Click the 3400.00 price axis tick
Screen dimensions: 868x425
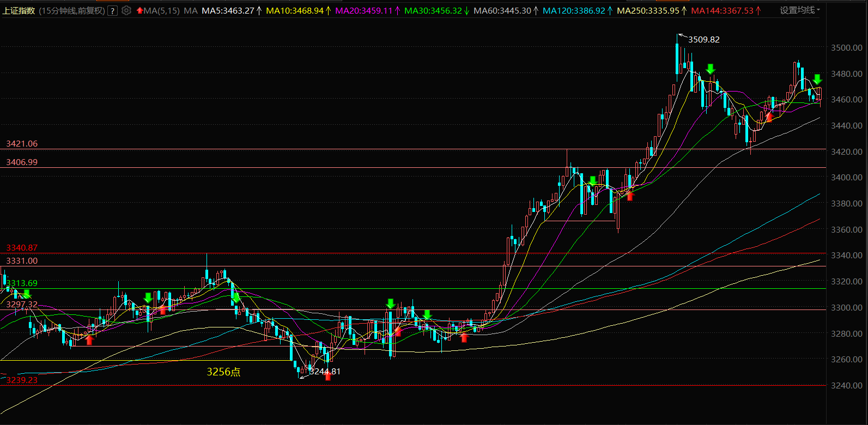[847, 178]
